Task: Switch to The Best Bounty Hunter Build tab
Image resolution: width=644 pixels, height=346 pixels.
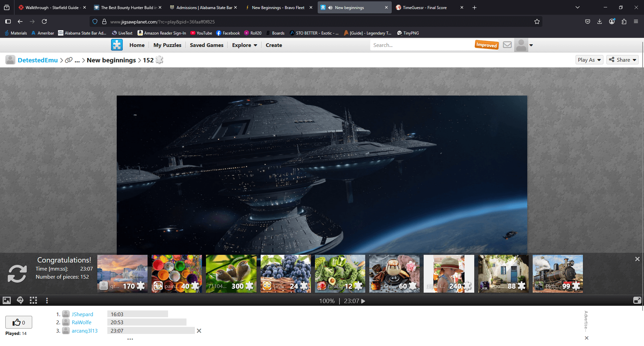Action: 128,7
